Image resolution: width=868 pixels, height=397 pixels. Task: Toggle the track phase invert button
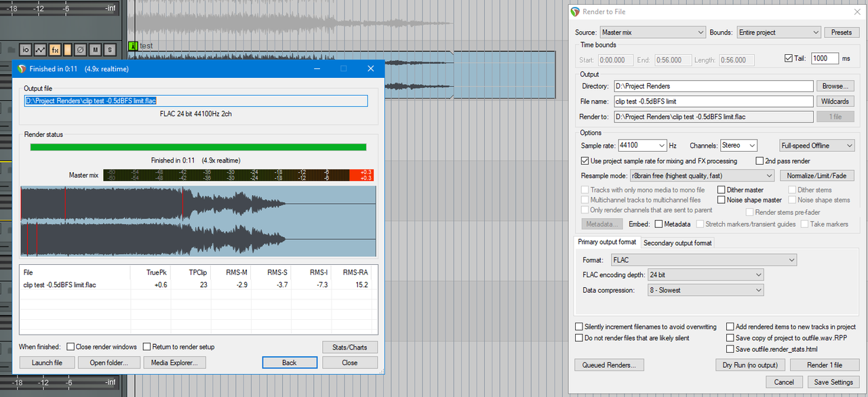coord(79,49)
